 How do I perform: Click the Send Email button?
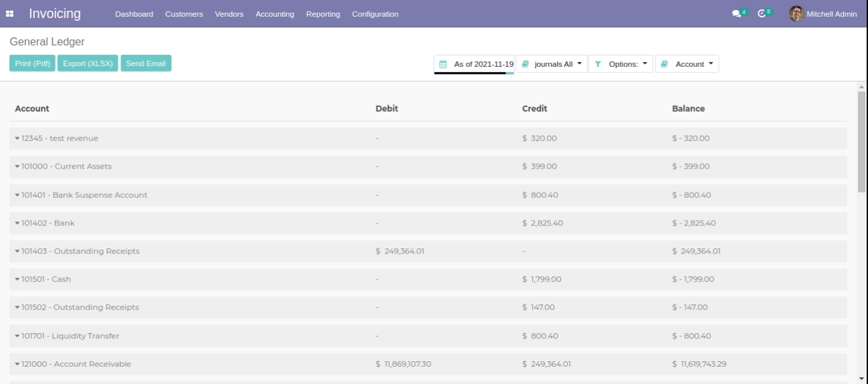point(146,64)
